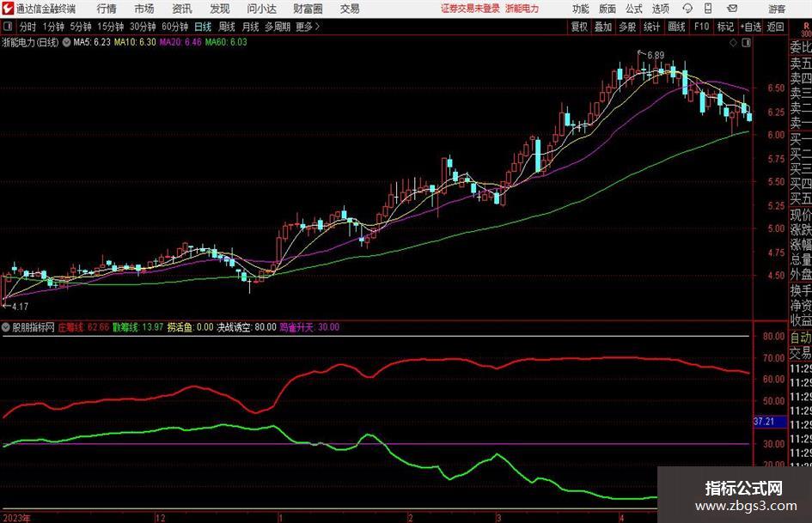Click the 复权 toolbar button
Image resolution: width=812 pixels, height=523 pixels.
(579, 27)
